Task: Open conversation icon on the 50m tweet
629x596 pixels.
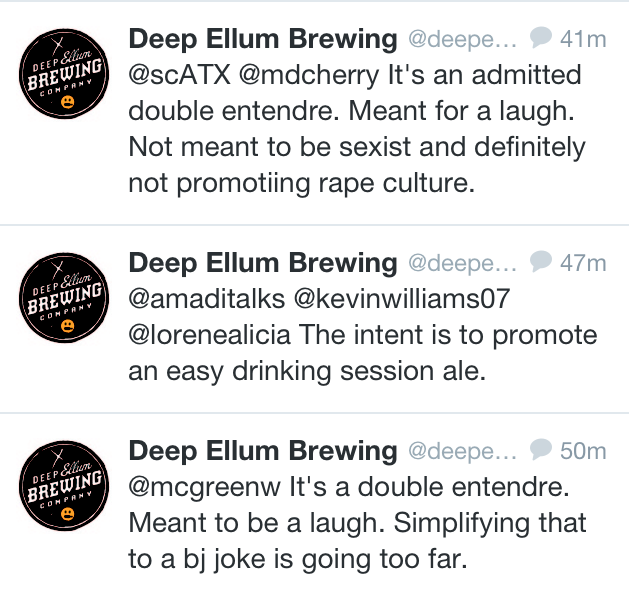Action: (541, 449)
